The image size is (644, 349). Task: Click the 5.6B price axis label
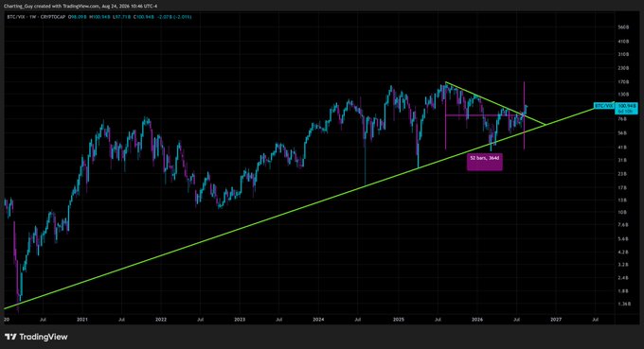pos(622,238)
